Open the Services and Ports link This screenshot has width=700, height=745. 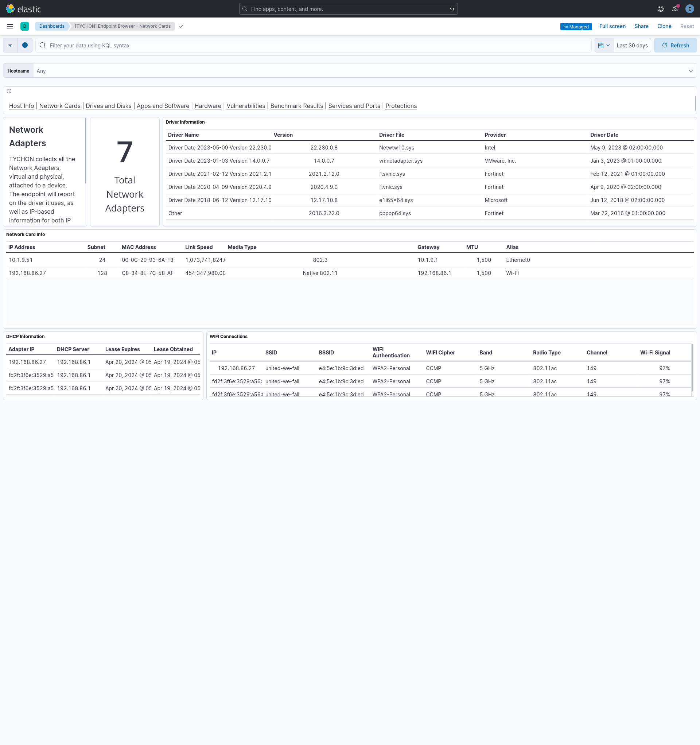(x=354, y=106)
